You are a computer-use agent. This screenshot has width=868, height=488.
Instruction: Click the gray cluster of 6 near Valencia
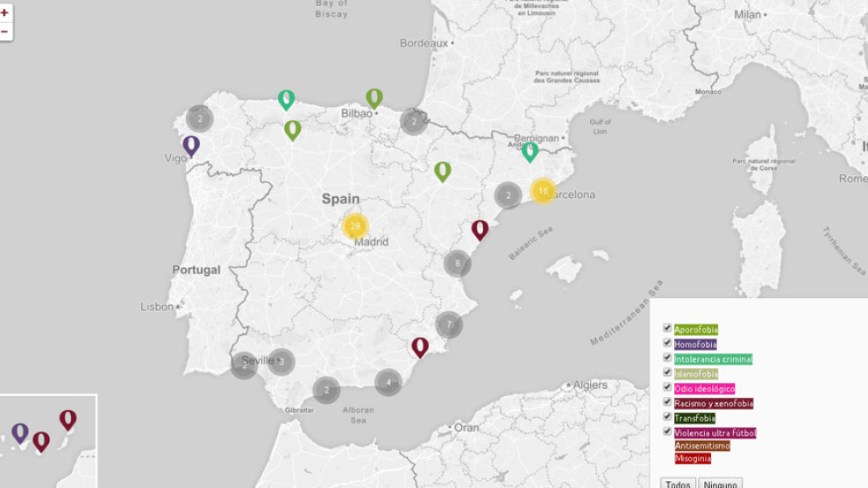pos(457,264)
